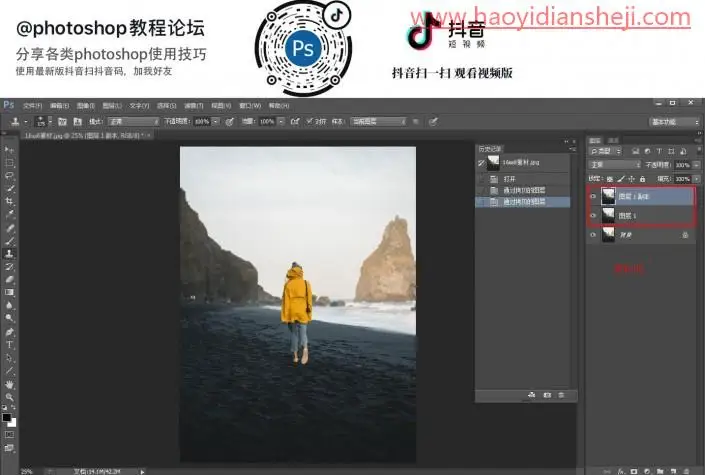The width and height of the screenshot is (705, 475).
Task: Hide the top copy layer eye
Action: pyautogui.click(x=593, y=197)
